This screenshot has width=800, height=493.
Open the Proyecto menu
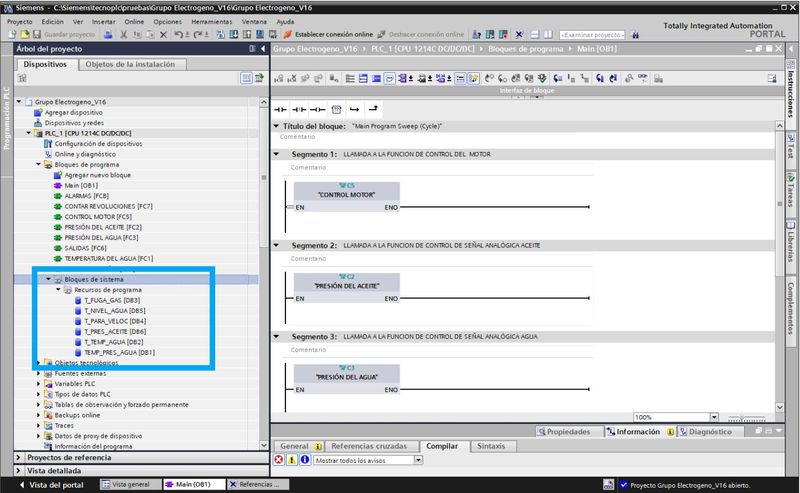(20, 22)
